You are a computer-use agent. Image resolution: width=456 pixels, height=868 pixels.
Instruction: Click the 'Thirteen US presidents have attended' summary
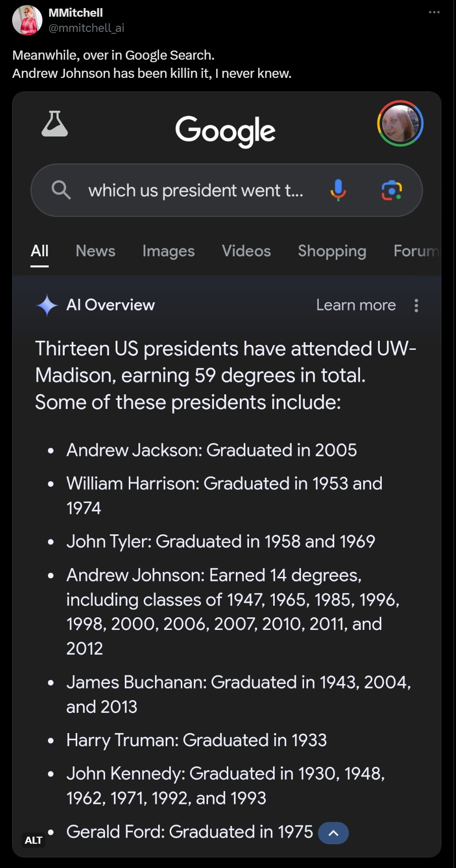click(225, 376)
